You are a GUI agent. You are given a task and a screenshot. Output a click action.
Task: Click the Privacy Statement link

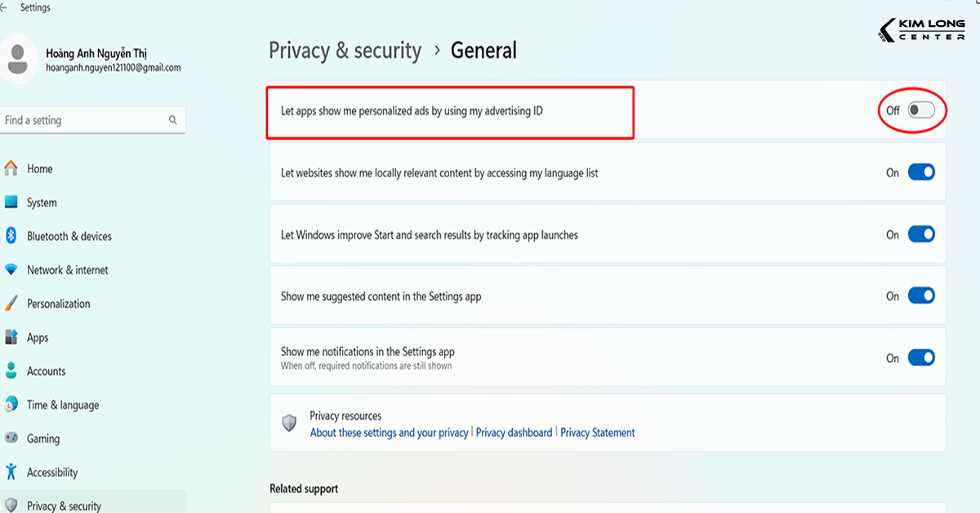tap(597, 433)
